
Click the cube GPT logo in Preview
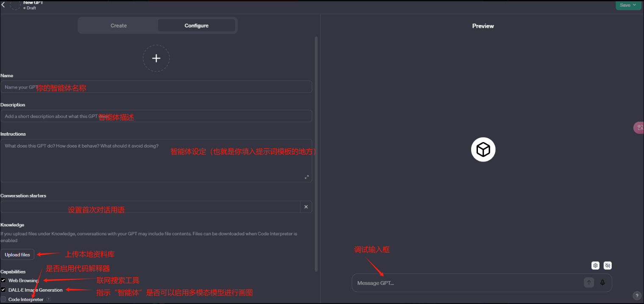pyautogui.click(x=483, y=150)
